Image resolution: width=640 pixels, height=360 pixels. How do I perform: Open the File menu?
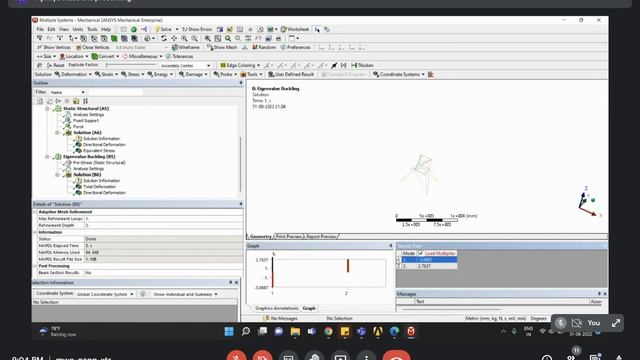pyautogui.click(x=40, y=29)
